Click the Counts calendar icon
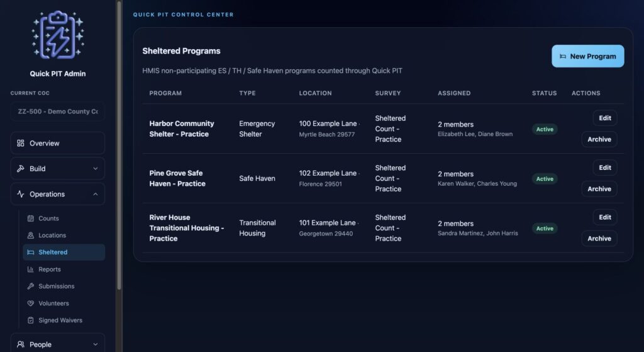 30,219
